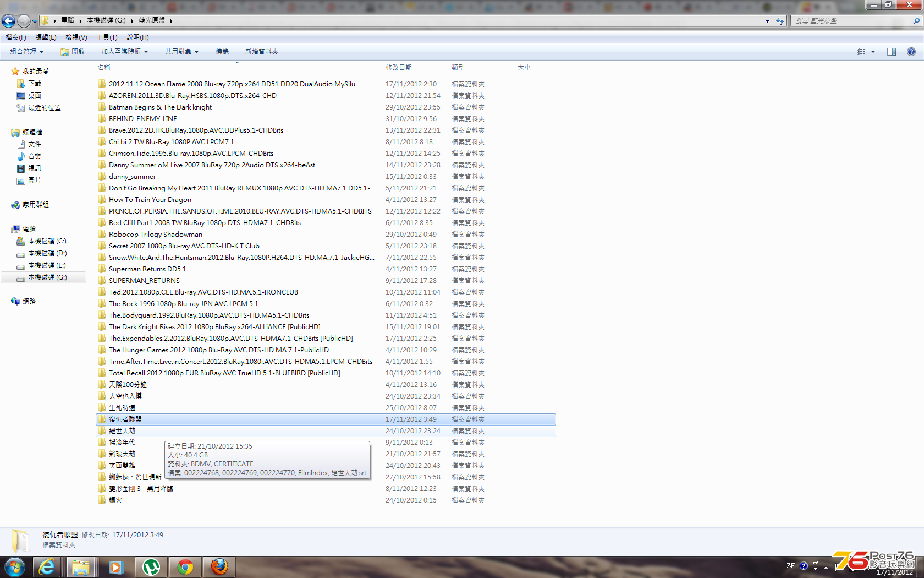Click the Forward navigation arrow button
This screenshot has width=924, height=578.
[x=24, y=21]
